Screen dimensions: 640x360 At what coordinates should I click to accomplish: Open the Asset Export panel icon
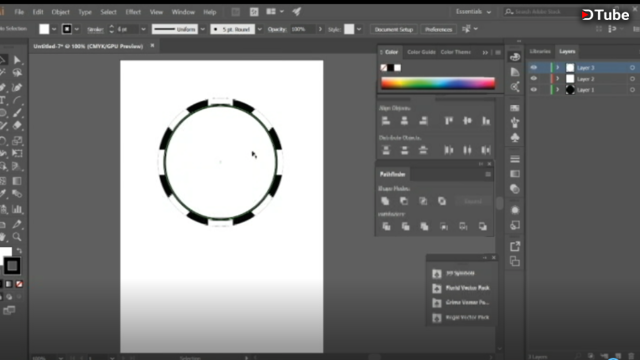click(x=515, y=247)
